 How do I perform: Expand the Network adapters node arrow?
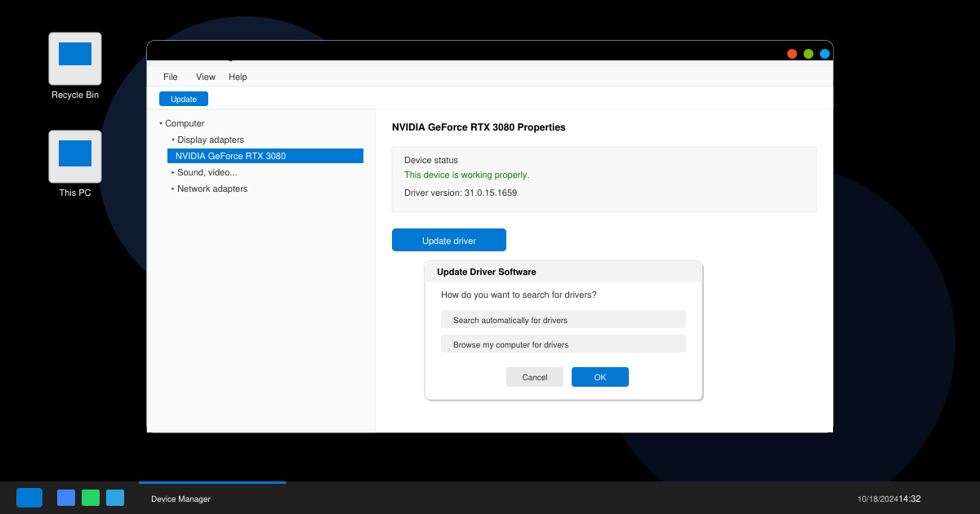coord(173,188)
